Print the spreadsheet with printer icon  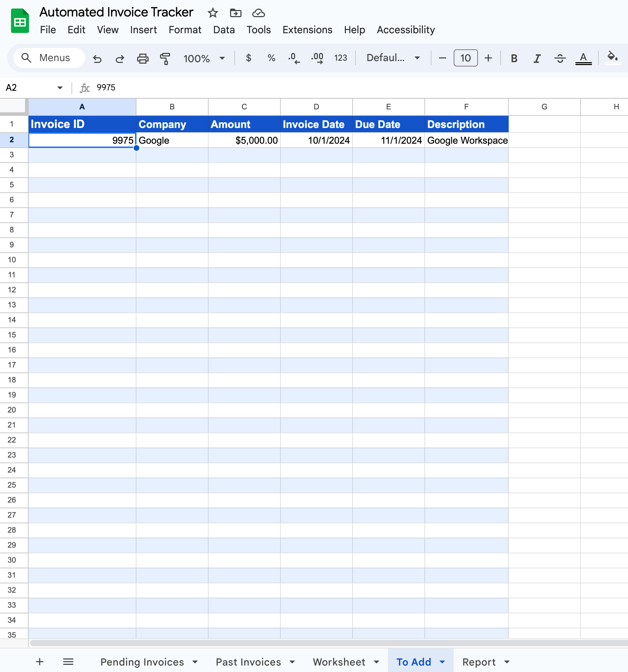143,58
